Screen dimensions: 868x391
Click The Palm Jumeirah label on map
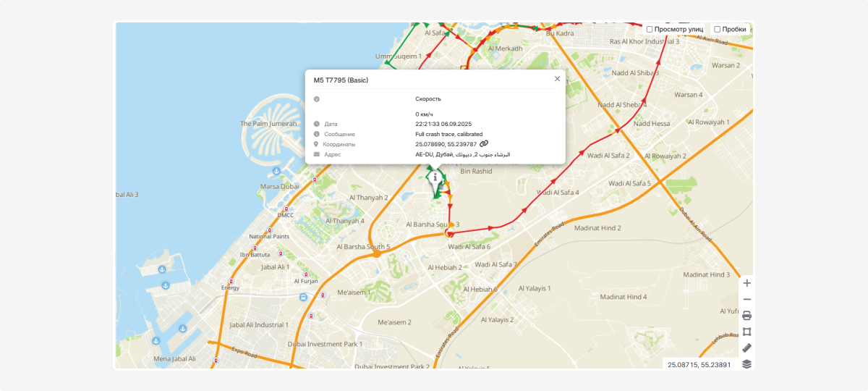(268, 124)
